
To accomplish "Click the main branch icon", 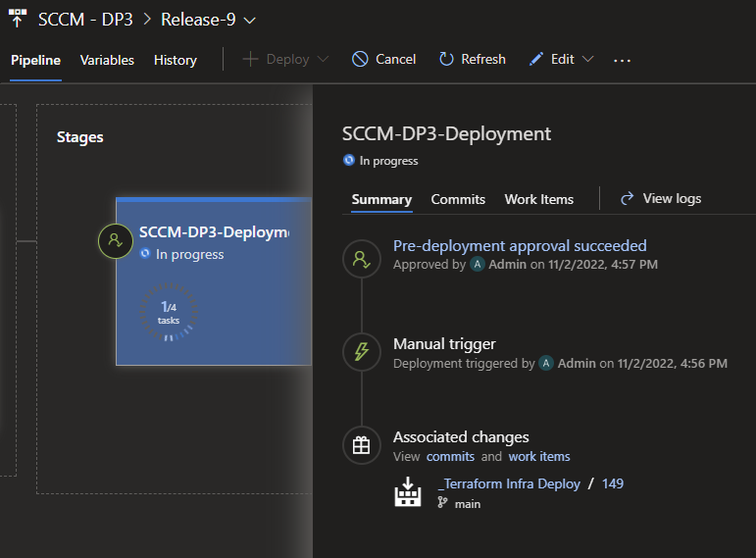I will (x=442, y=503).
